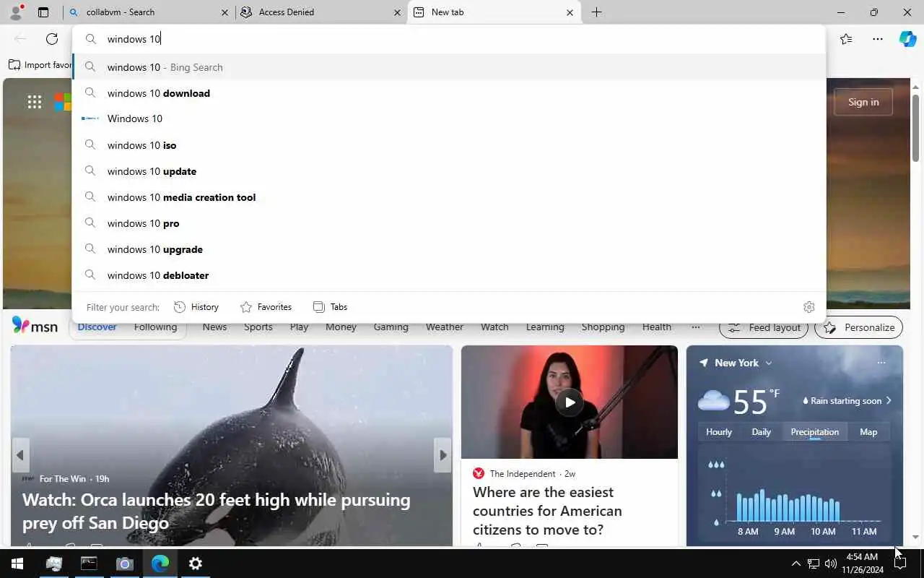
Task: Open the app launcher grid icon
Action: tap(35, 102)
